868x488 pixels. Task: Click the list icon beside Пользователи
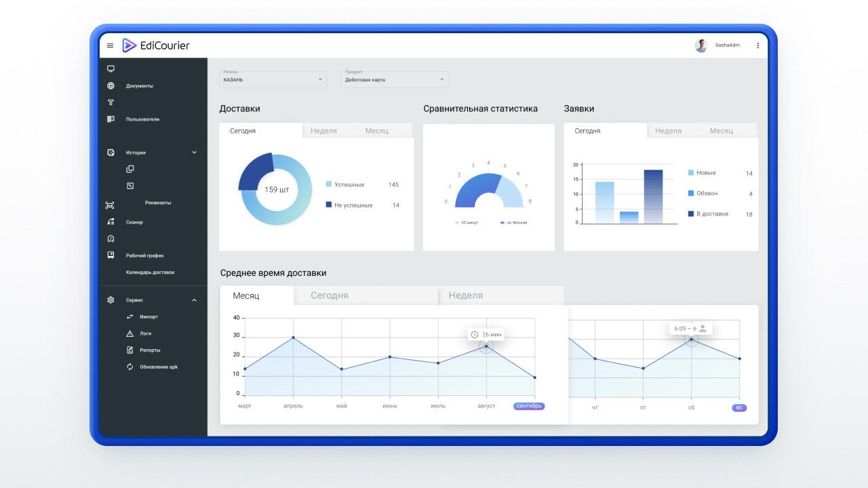click(x=111, y=119)
